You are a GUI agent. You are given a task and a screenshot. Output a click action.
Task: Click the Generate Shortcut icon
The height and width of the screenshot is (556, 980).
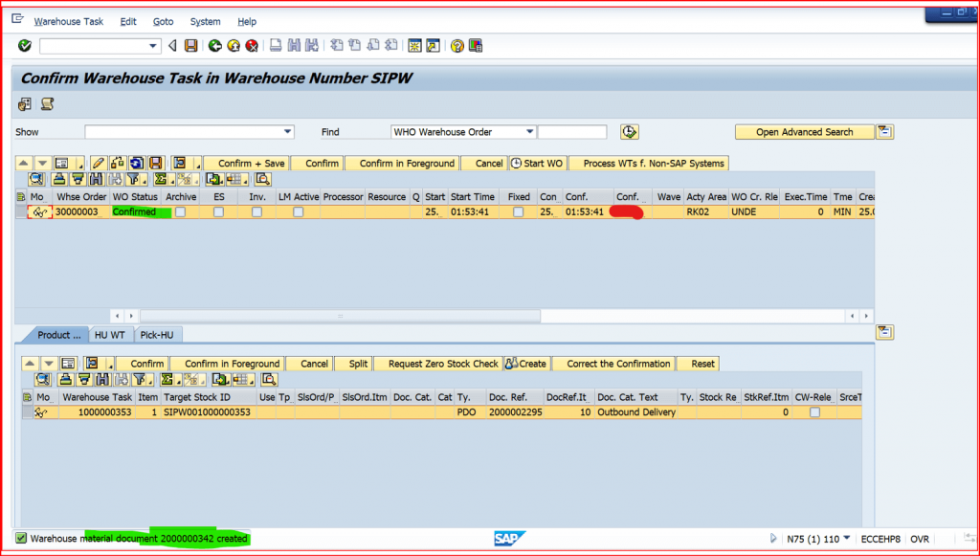[x=434, y=46]
